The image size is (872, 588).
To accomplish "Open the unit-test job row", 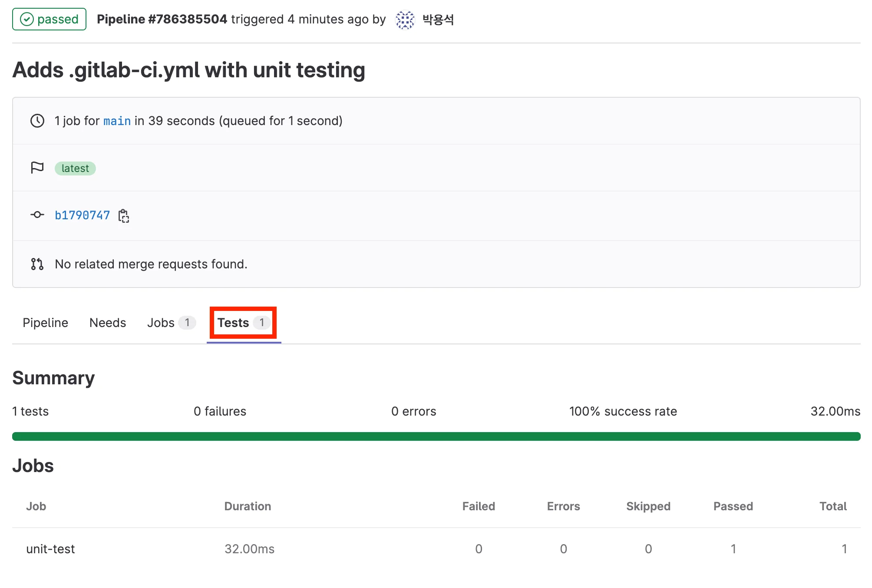I will coord(50,549).
